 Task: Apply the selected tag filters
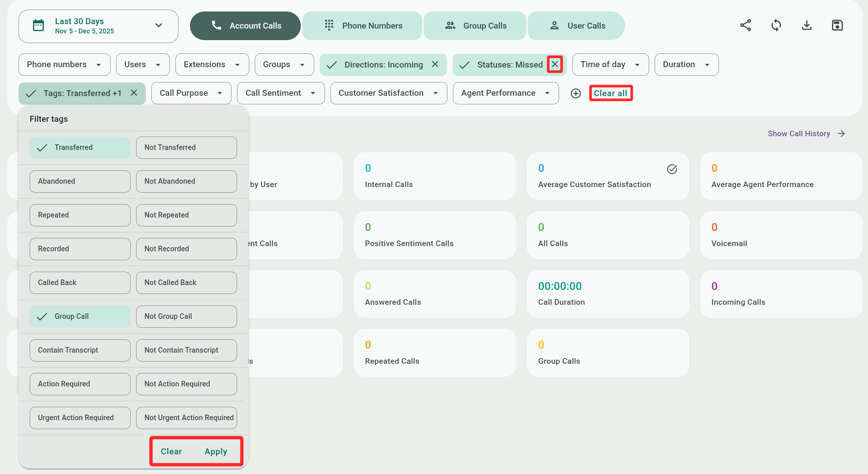point(216,452)
